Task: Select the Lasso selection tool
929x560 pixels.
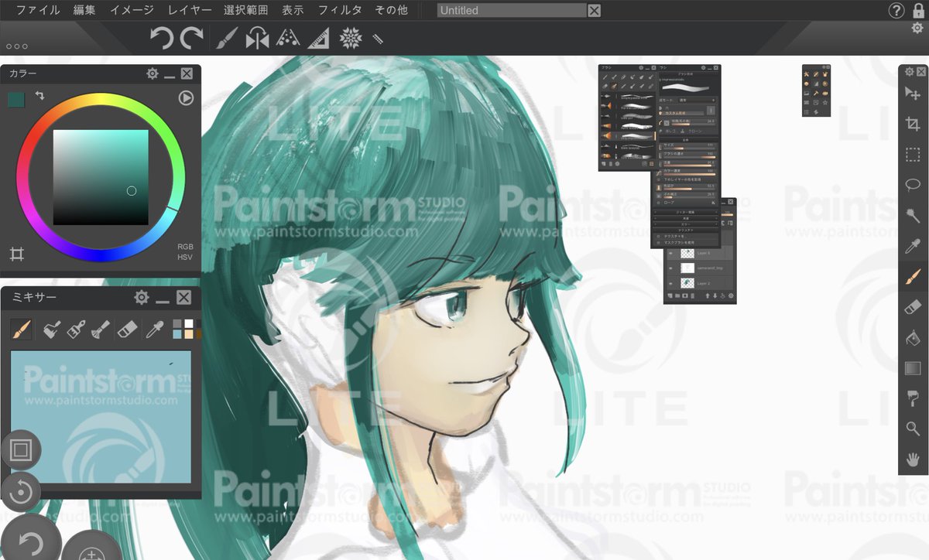Action: [913, 185]
